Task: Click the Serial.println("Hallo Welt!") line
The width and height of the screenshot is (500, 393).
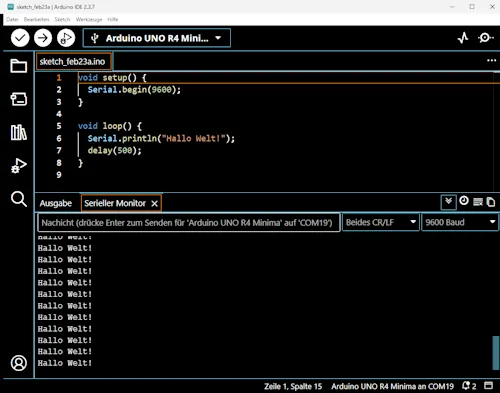Action: (161, 138)
